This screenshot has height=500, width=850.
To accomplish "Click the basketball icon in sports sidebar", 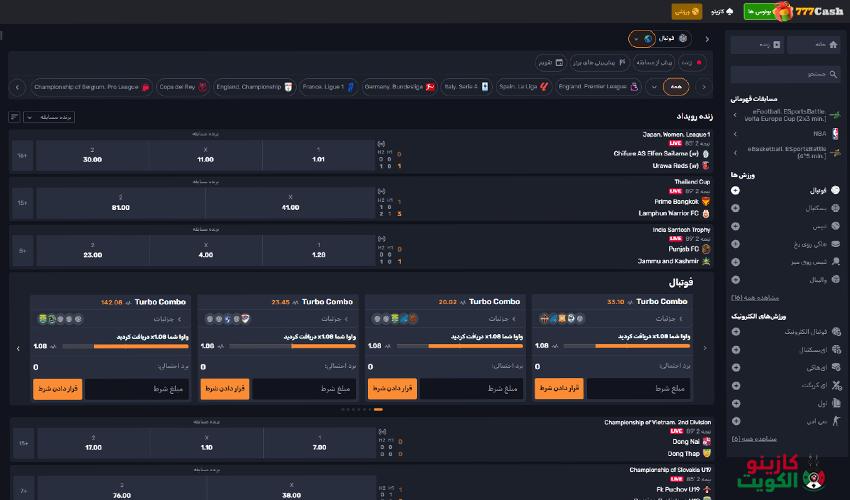I will (835, 207).
